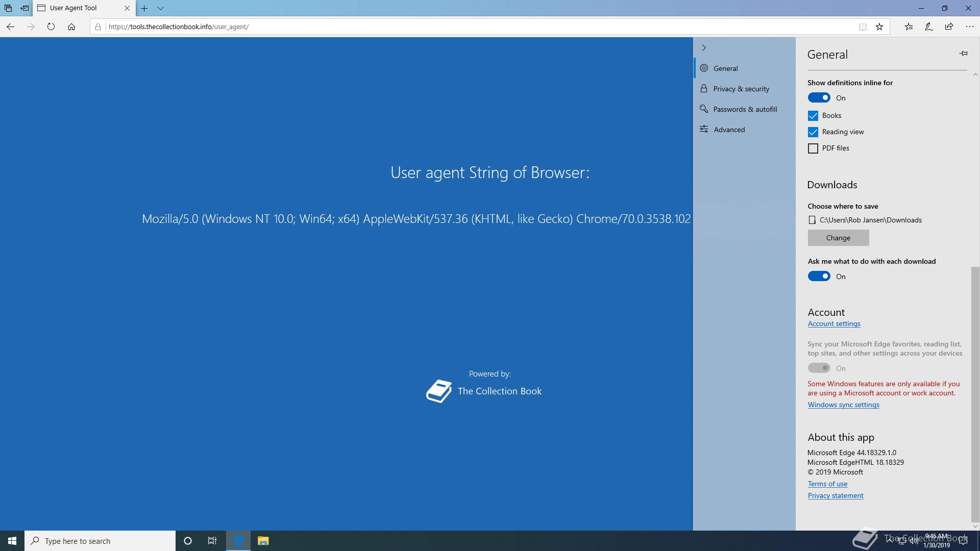Check the PDF files checkbox
Image resolution: width=980 pixels, height=551 pixels.
[x=813, y=148]
